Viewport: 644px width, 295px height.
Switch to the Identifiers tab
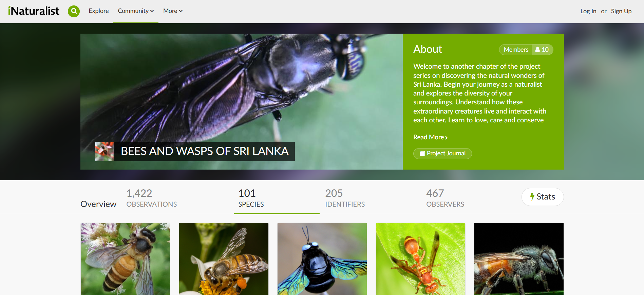point(345,198)
